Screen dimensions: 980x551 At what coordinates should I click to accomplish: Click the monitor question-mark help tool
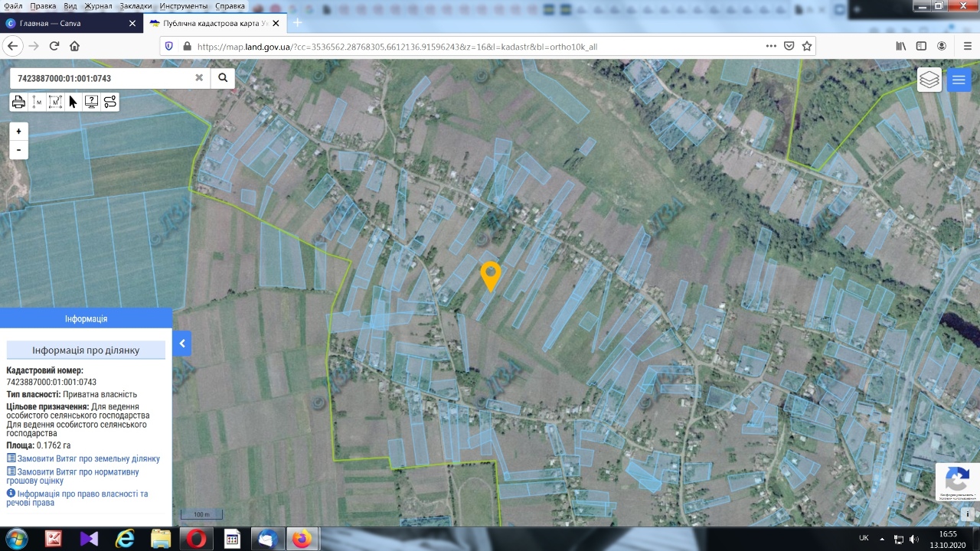pos(91,102)
